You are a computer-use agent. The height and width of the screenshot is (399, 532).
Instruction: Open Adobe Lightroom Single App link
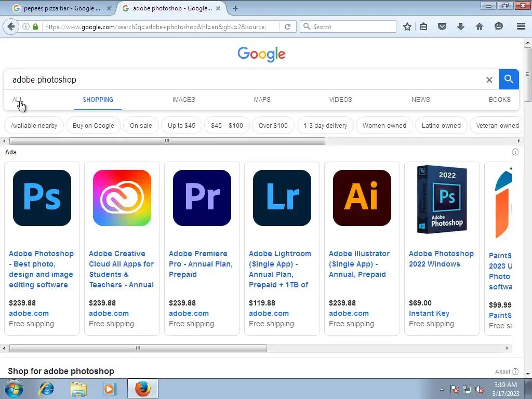click(280, 269)
